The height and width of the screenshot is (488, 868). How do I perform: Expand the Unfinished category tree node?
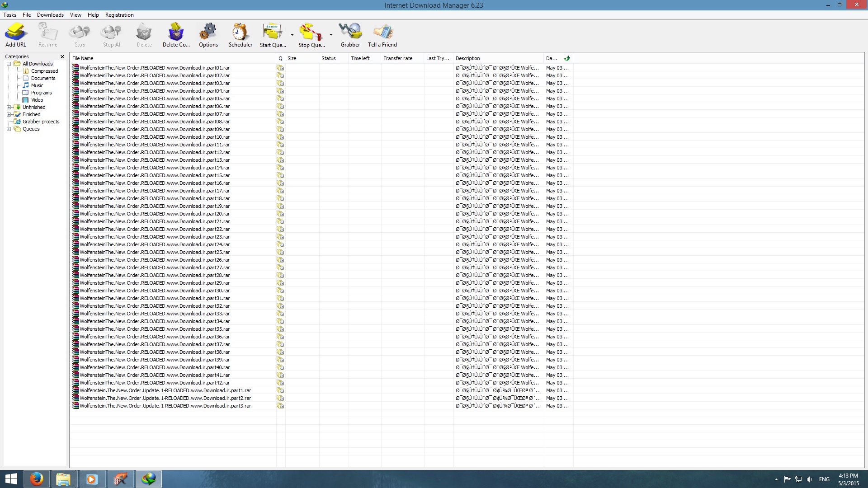coord(9,107)
